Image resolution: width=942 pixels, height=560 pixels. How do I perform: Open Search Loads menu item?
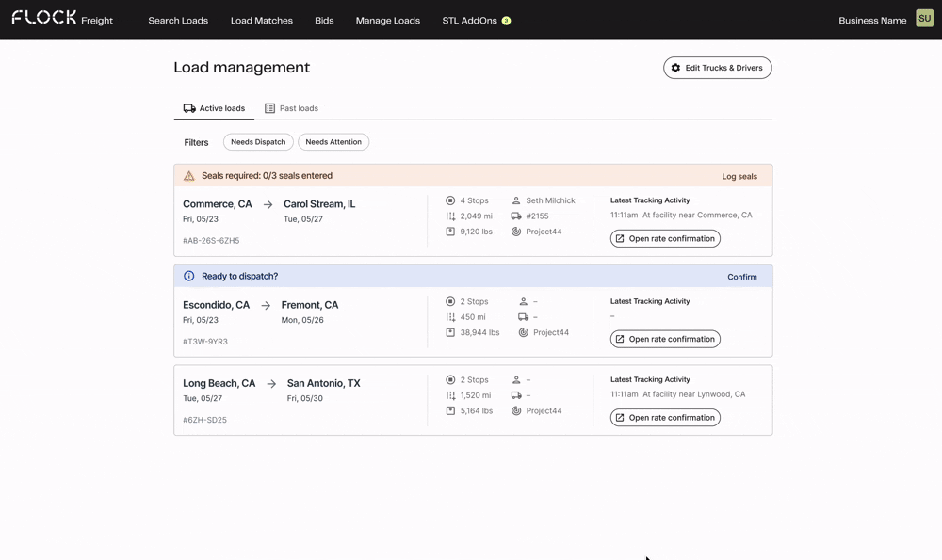point(178,21)
